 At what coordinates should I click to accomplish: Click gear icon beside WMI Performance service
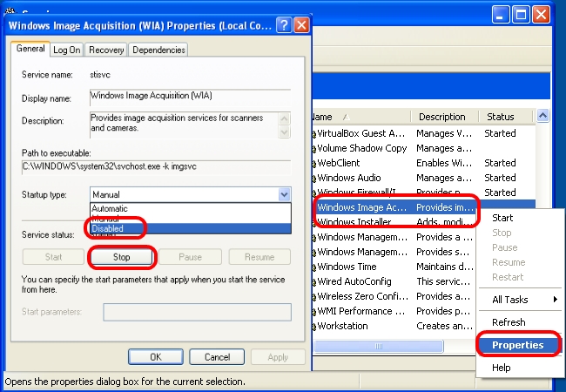click(x=314, y=312)
